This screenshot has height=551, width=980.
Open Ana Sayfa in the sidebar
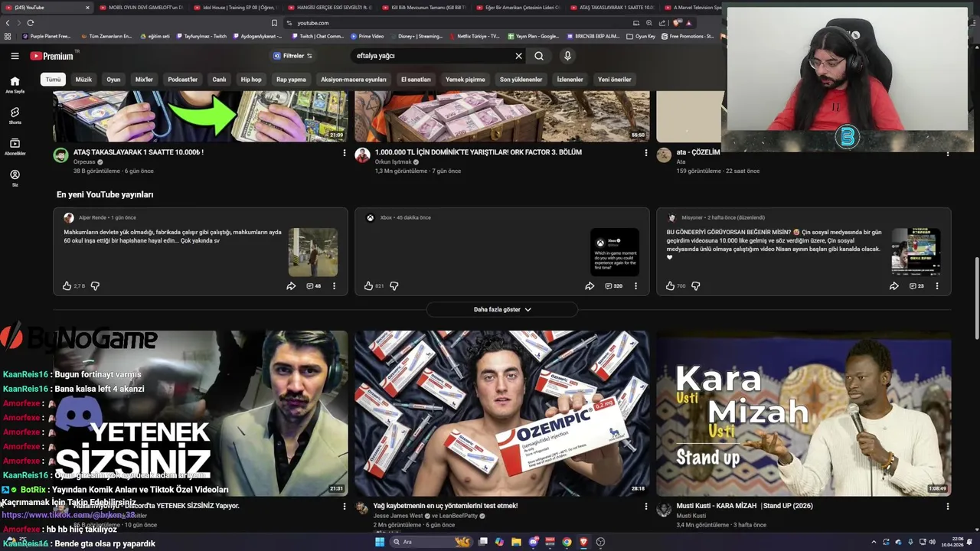15,84
